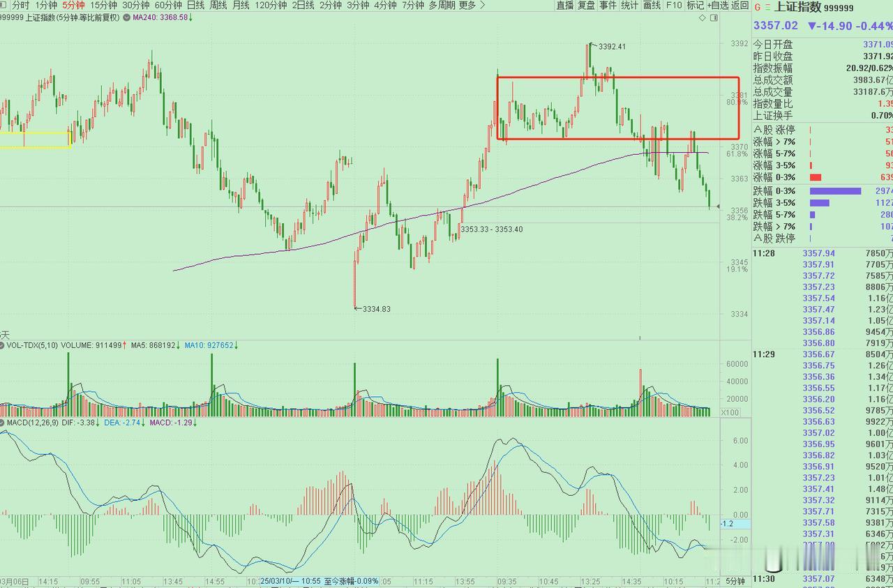893x588 pixels.
Task: Add to watchlist with +自选
Action: coord(718,6)
